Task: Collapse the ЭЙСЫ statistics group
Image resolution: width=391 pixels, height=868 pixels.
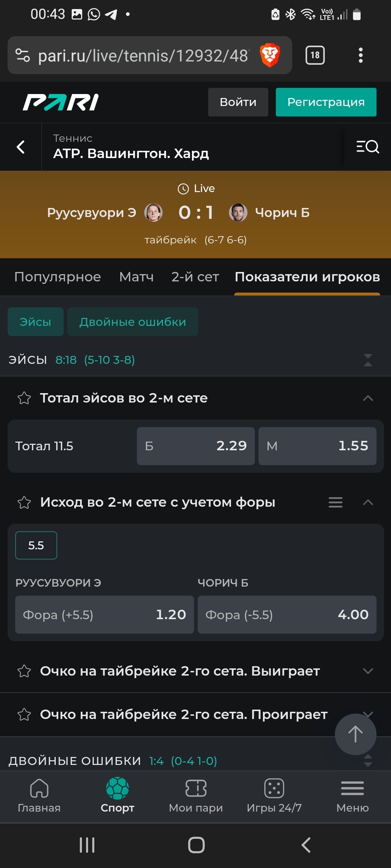Action: tap(368, 360)
